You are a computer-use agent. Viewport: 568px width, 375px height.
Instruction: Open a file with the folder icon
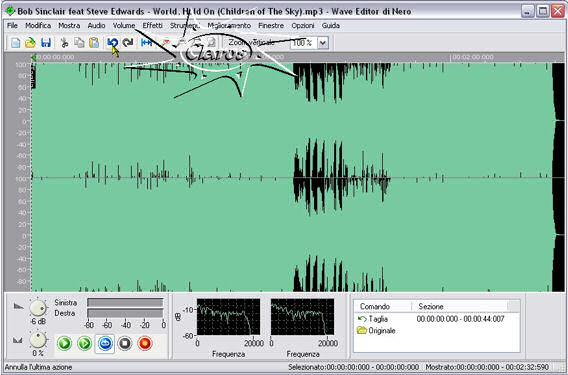click(30, 43)
